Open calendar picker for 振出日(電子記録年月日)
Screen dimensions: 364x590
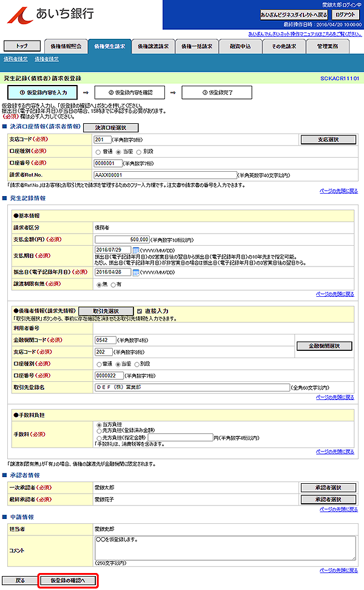(136, 273)
